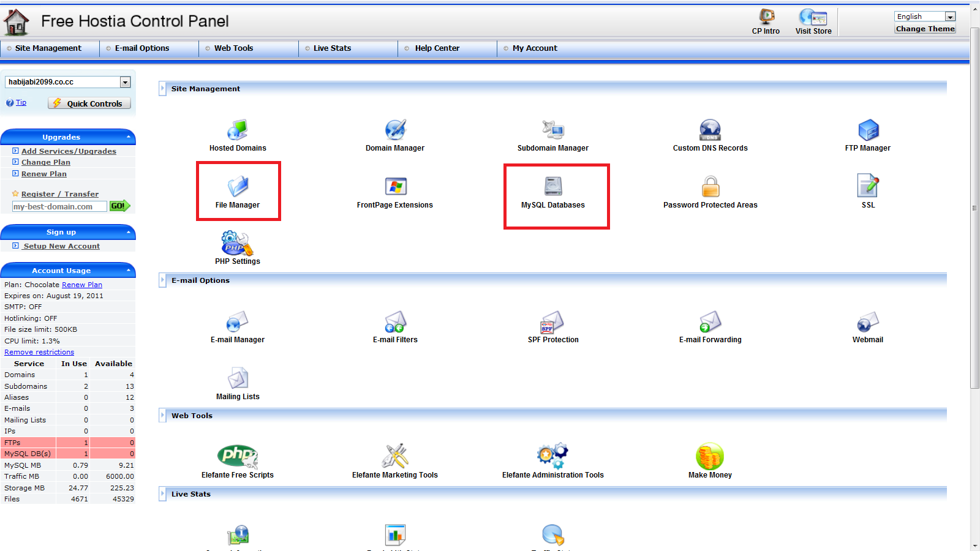Collapse the Web Tools section header
Screen dimensions: 980x551
(x=162, y=416)
